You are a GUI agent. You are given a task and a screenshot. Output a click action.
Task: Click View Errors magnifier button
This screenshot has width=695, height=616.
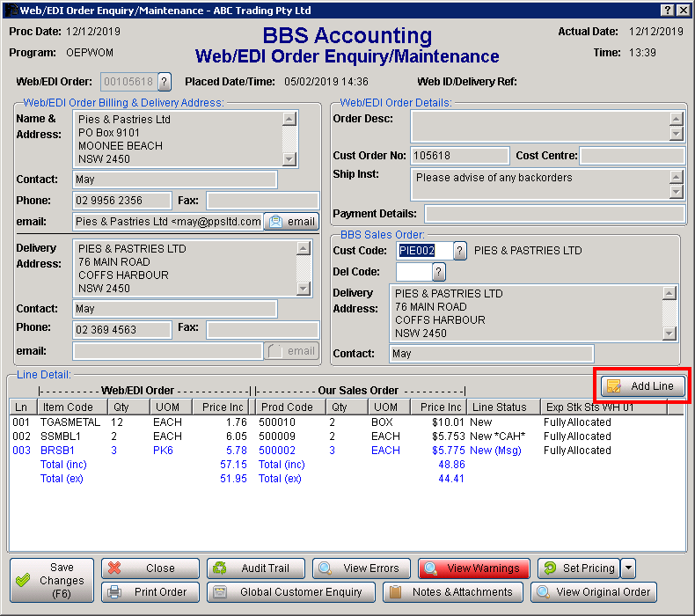361,568
